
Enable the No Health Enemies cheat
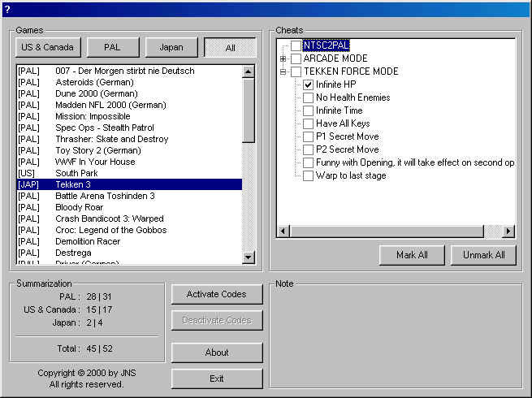(x=308, y=97)
